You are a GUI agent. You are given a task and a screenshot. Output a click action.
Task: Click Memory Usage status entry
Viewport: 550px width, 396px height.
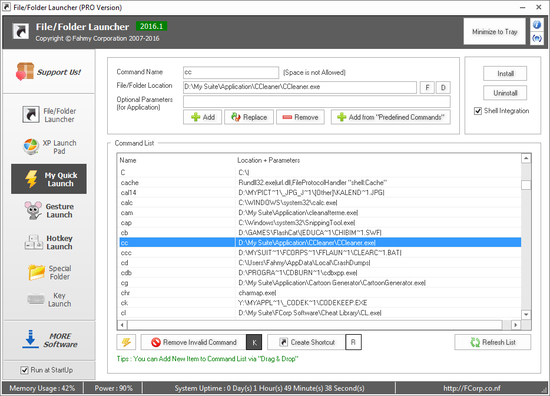pyautogui.click(x=42, y=388)
